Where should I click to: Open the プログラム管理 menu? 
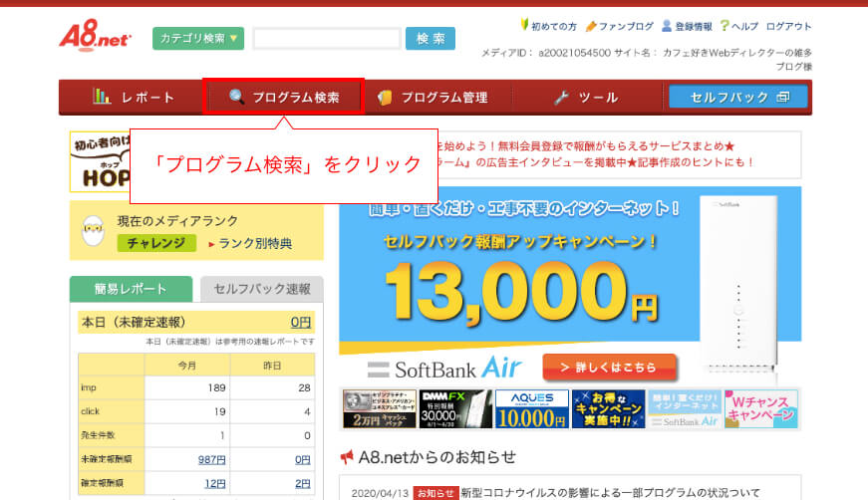point(437,98)
